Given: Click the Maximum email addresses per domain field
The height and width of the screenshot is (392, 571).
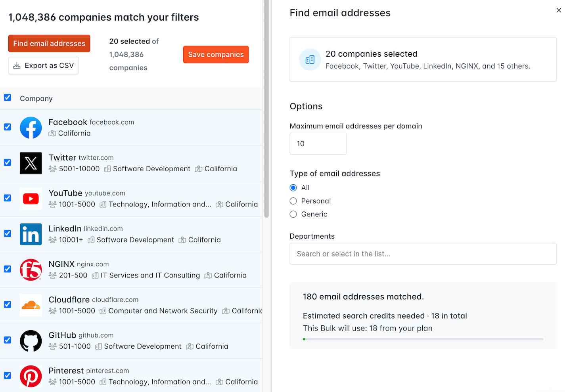Looking at the screenshot, I should tap(318, 143).
